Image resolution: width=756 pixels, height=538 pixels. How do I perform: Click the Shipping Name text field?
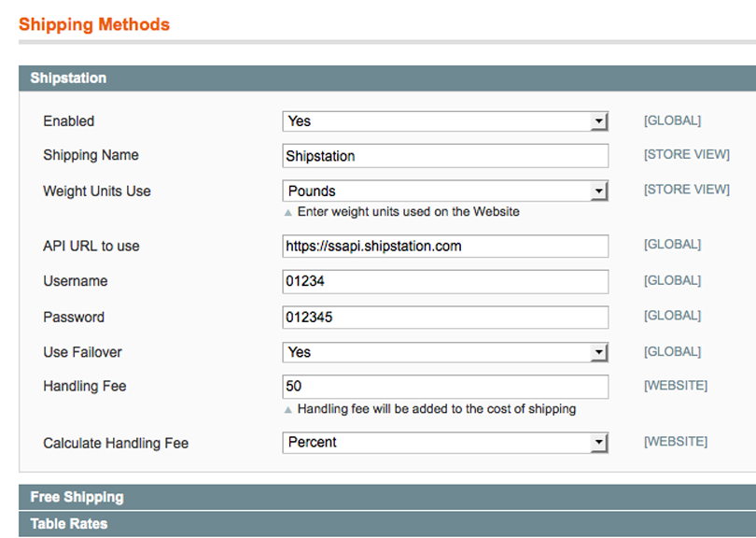tap(445, 156)
